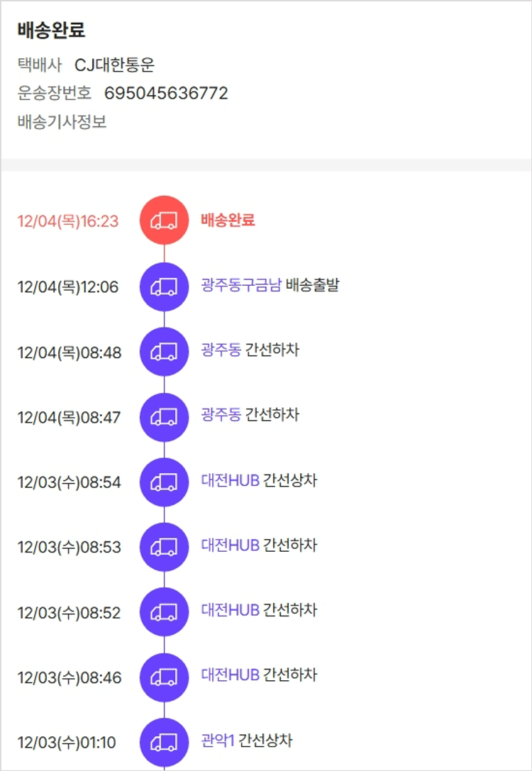Click the truck icon at 12/03 08:53
Viewport: 532px width, 771px height.
164,547
